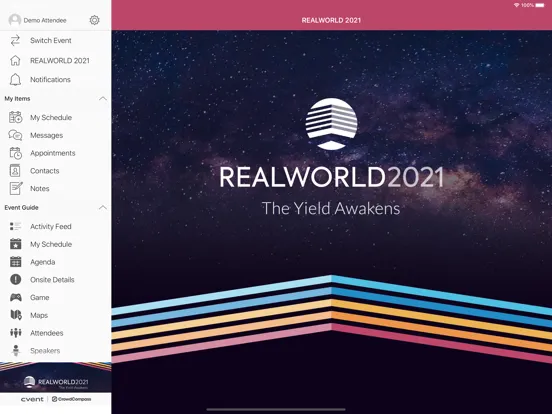This screenshot has height=414, width=552.
Task: Click the Game controller icon
Action: point(15,297)
